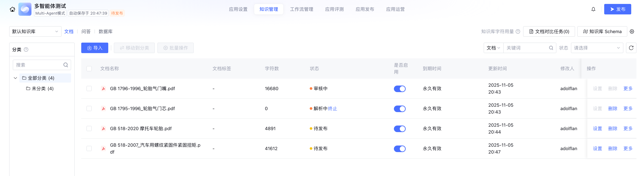Click the refresh list icon

pos(631,48)
